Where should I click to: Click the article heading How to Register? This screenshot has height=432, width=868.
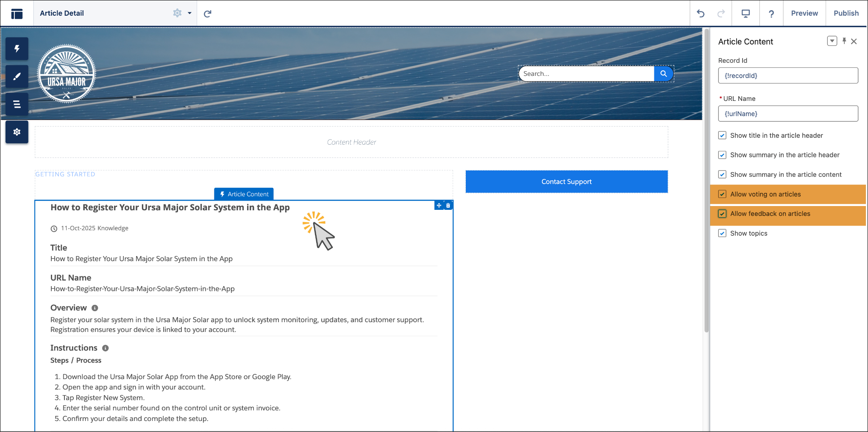click(x=170, y=207)
